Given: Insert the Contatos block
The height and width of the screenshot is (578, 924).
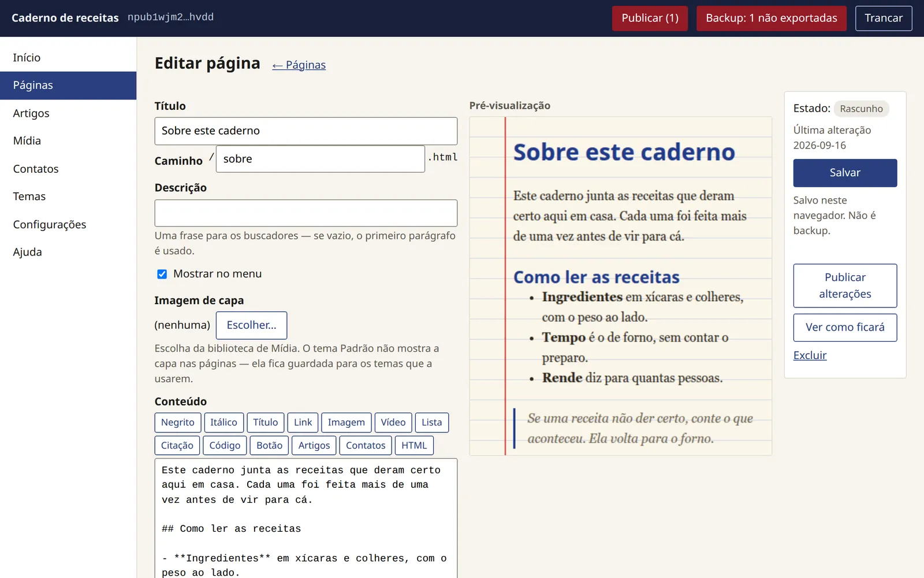Looking at the screenshot, I should 366,446.
